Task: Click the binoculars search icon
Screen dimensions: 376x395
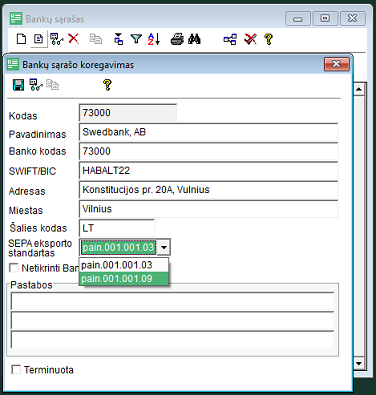Action: [194, 39]
